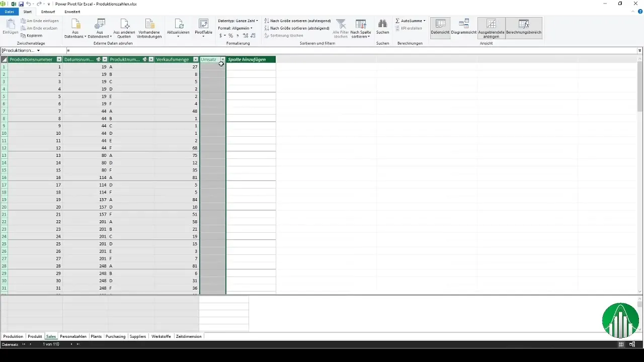The width and height of the screenshot is (644, 362).
Task: Open the Purchasing sheet tab
Action: coord(115,336)
